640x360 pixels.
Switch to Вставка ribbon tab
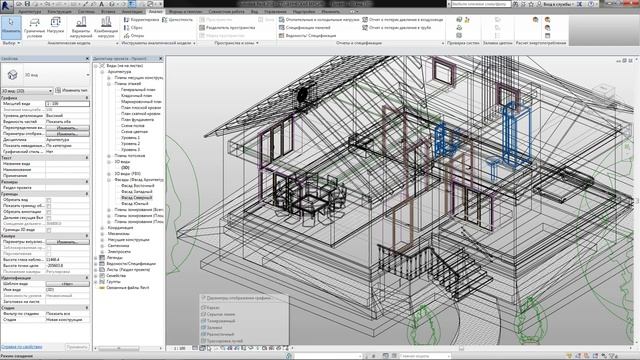click(108, 11)
